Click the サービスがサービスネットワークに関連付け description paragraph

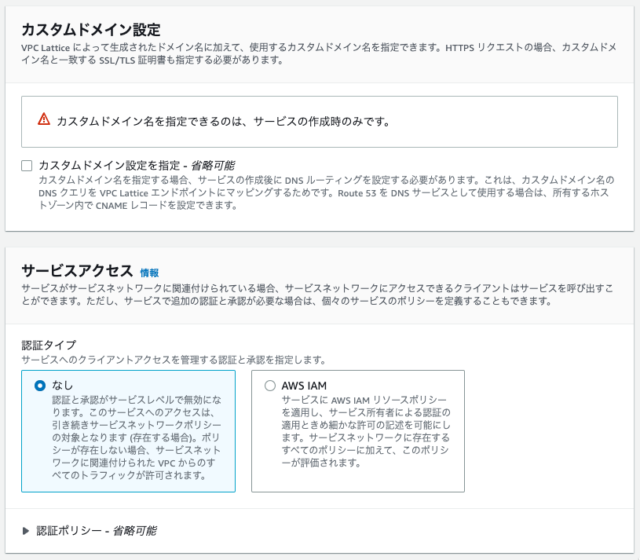317,295
